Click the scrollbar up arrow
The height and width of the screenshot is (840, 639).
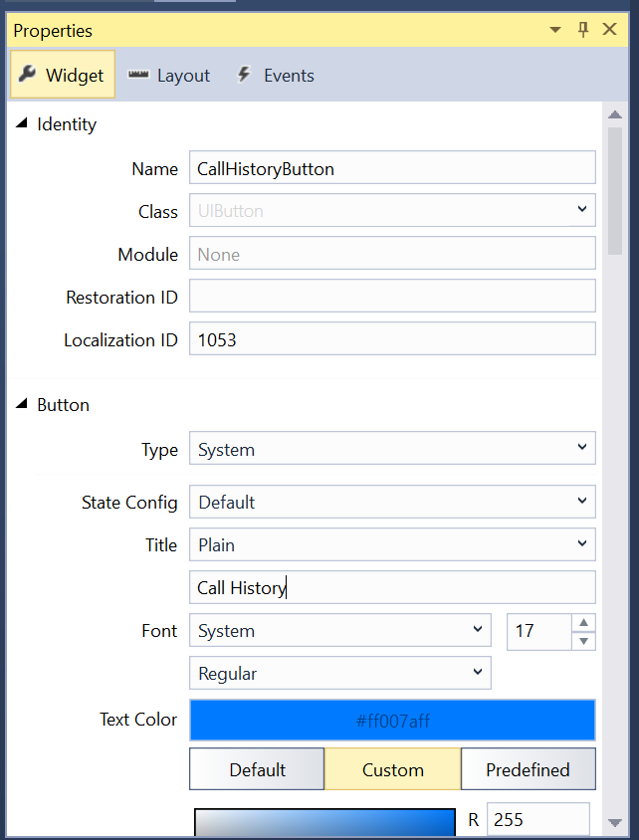coord(616,113)
